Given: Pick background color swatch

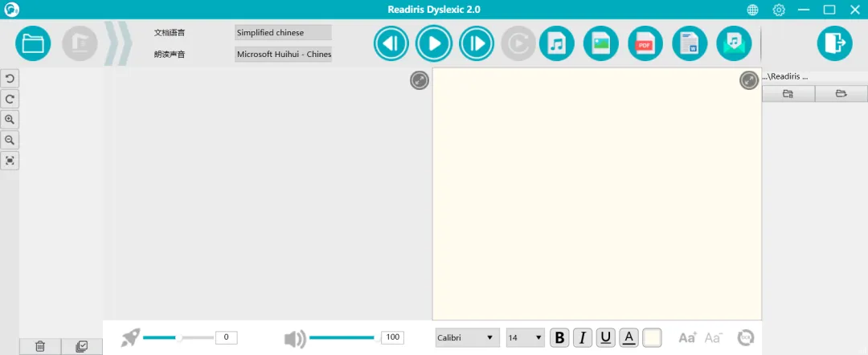Looking at the screenshot, I should [652, 337].
